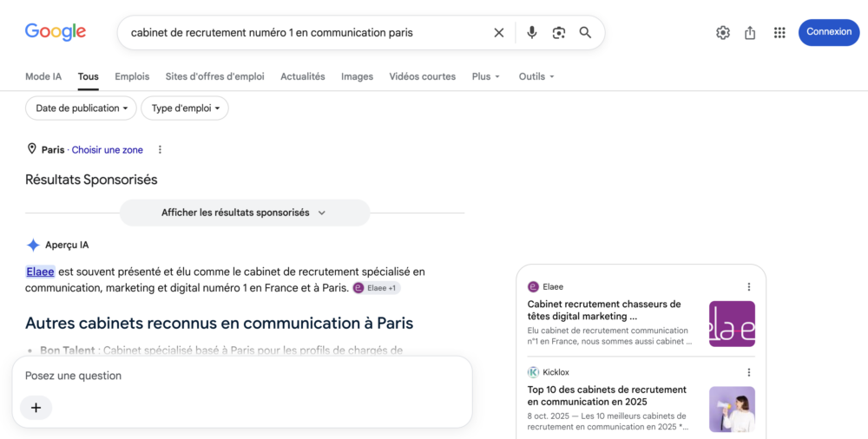This screenshot has height=439, width=868.
Task: Switch to the Emplois tab
Action: 132,76
